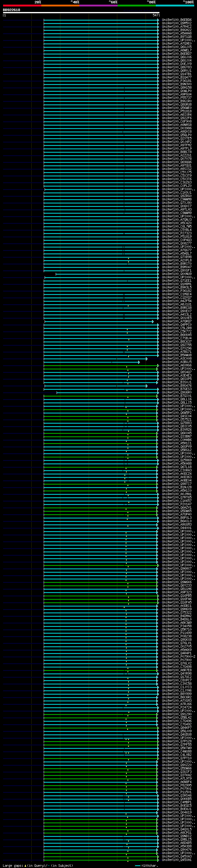Select the UniRef100_Q84KP7 label
Image resolution: width=197 pixels, height=868 pixels.
coord(176,728)
